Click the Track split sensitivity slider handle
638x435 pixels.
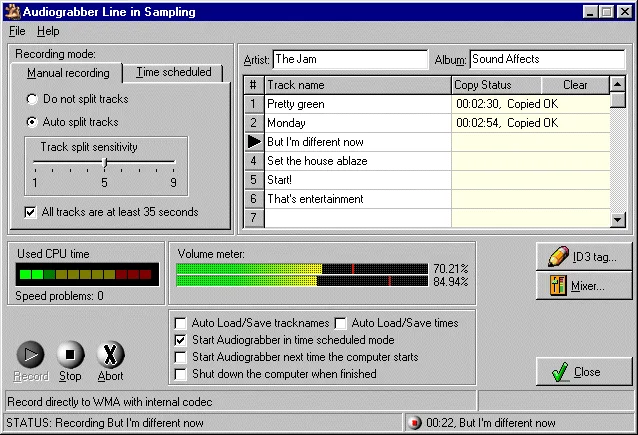tap(105, 162)
